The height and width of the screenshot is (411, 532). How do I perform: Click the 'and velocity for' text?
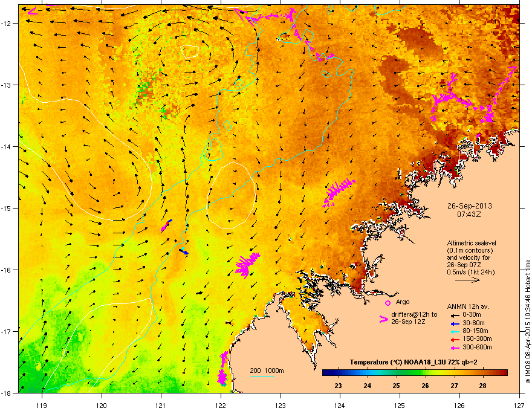[468, 257]
